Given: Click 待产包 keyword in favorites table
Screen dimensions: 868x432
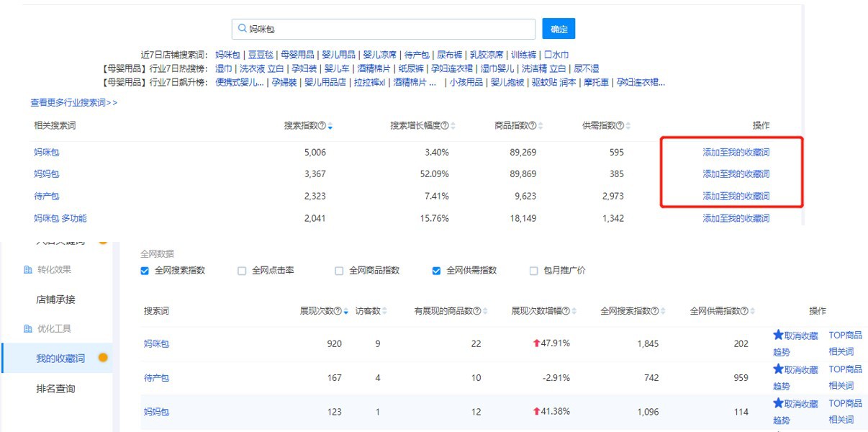Looking at the screenshot, I should click(x=156, y=378).
